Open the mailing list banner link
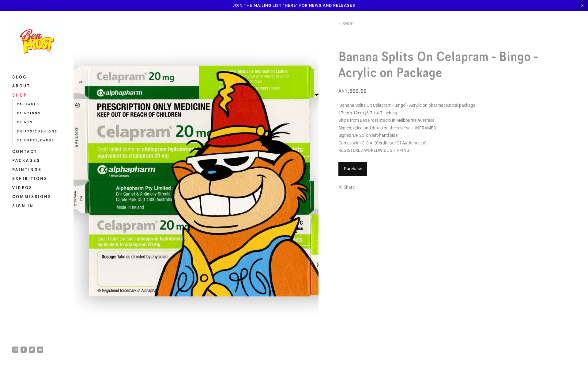Image resolution: width=588 pixels, height=368 pixels. (x=294, y=6)
